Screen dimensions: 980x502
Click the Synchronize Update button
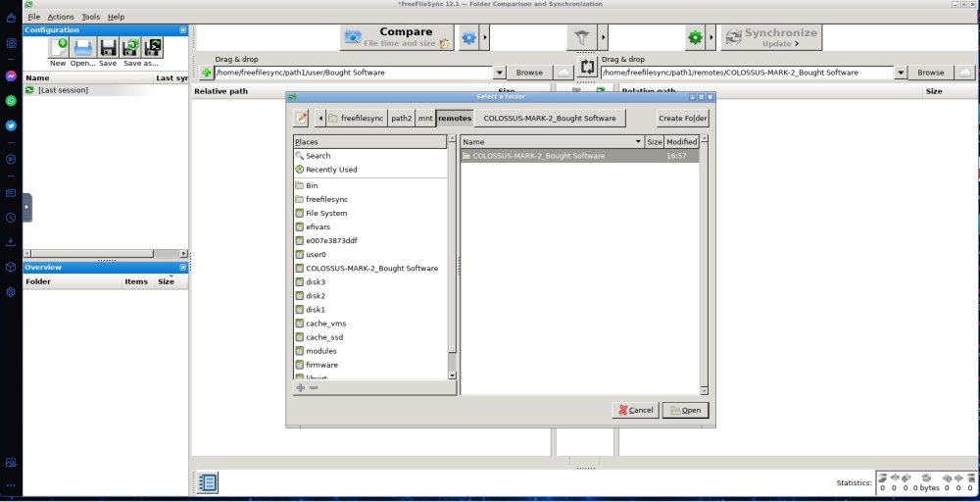[x=771, y=37]
